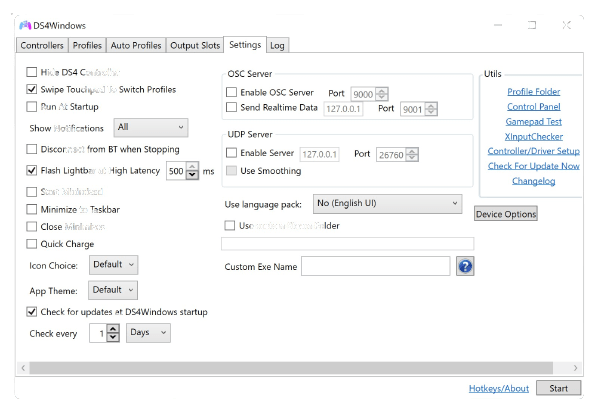Switch to the Controllers tab
This screenshot has width=601, height=415.
(42, 45)
